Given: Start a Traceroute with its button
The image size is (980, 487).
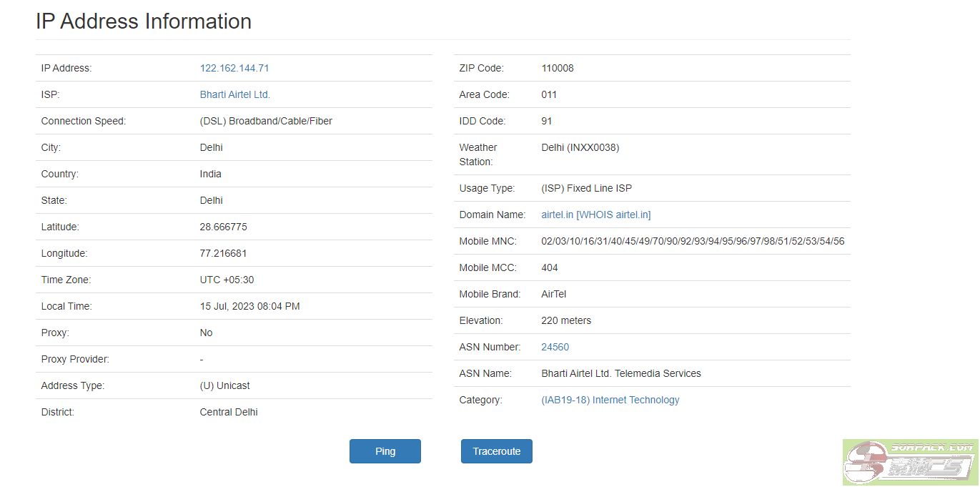Looking at the screenshot, I should click(x=497, y=451).
